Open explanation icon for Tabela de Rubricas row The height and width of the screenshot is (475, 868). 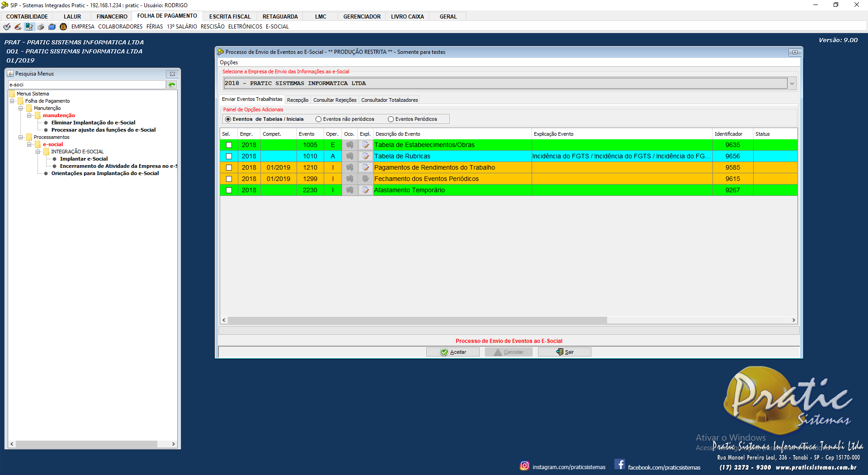[x=365, y=156]
